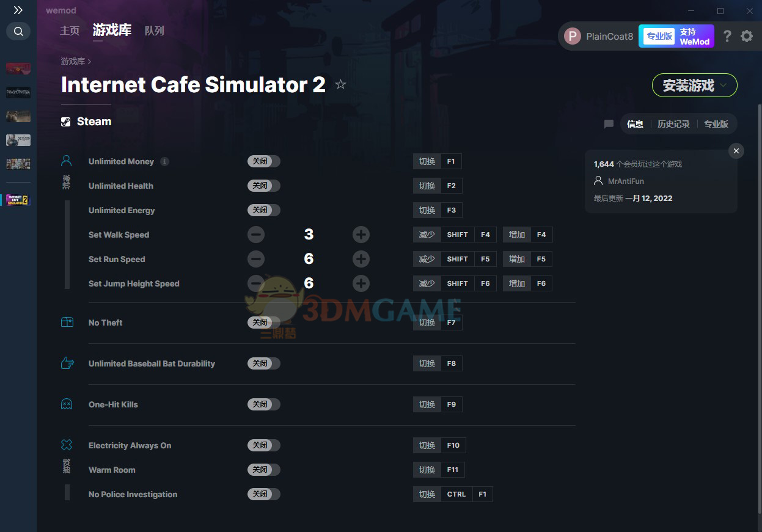Click 支持 WeMod button
The height and width of the screenshot is (532, 762).
pyautogui.click(x=695, y=36)
